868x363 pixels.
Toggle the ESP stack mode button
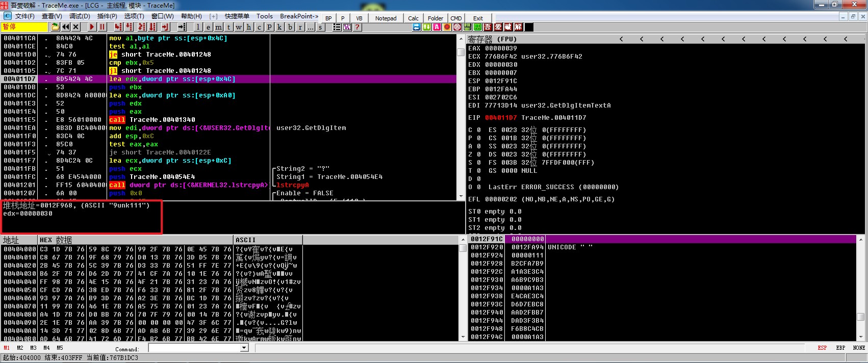(822, 348)
